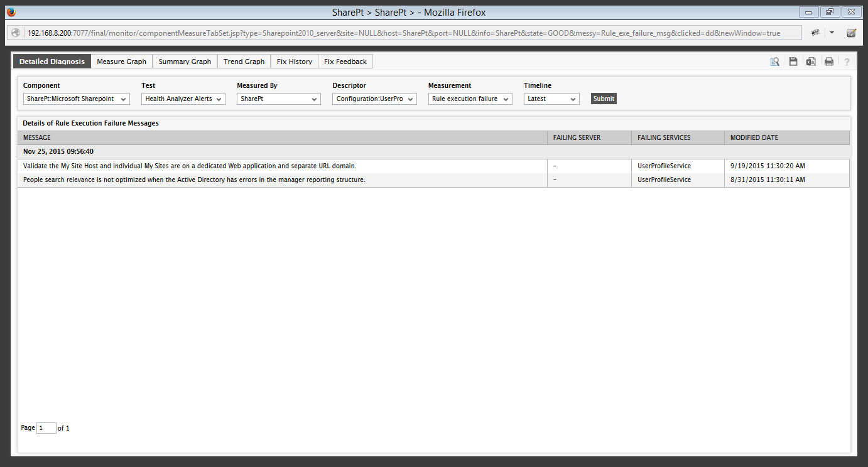Viewport: 868px width, 467px height.
Task: Click the printer icon
Action: [x=829, y=62]
